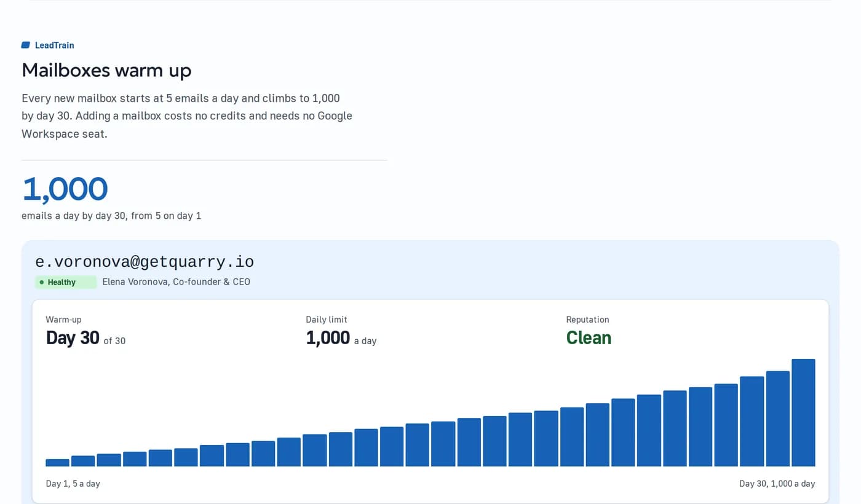Image resolution: width=861 pixels, height=504 pixels.
Task: Click "Elena Voronova, Co-founder & CEO"
Action: coord(177,282)
